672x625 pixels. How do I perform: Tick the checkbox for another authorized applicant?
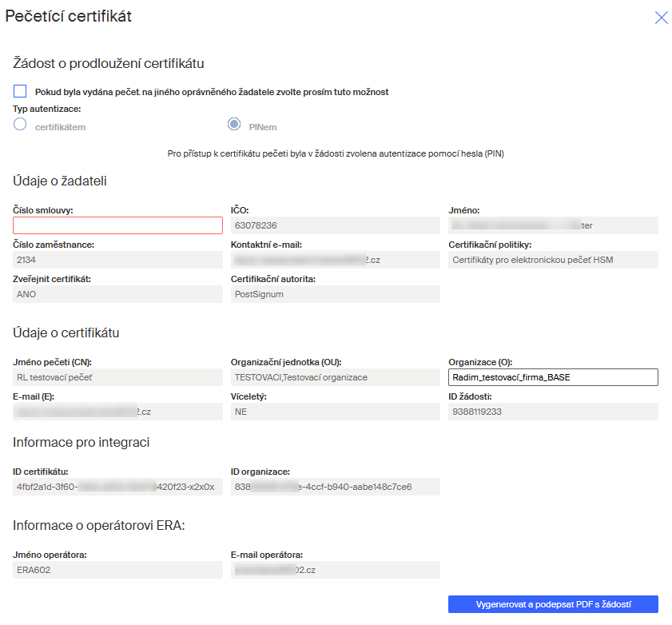[20, 92]
